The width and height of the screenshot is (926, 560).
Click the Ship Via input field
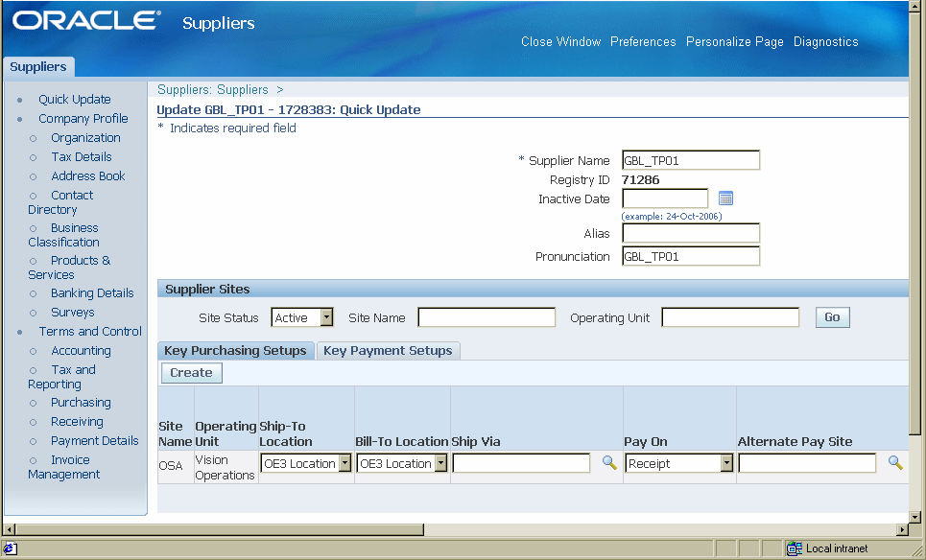coord(521,463)
